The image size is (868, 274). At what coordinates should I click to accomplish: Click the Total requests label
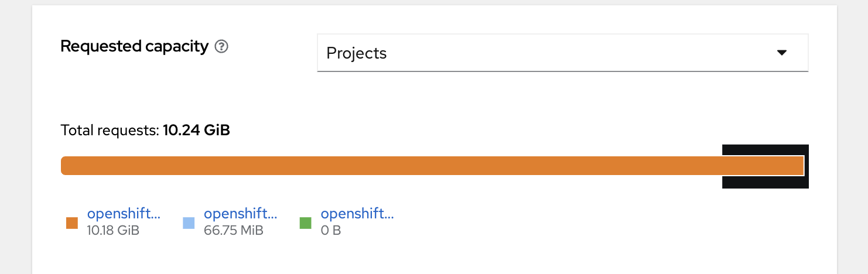pos(110,130)
